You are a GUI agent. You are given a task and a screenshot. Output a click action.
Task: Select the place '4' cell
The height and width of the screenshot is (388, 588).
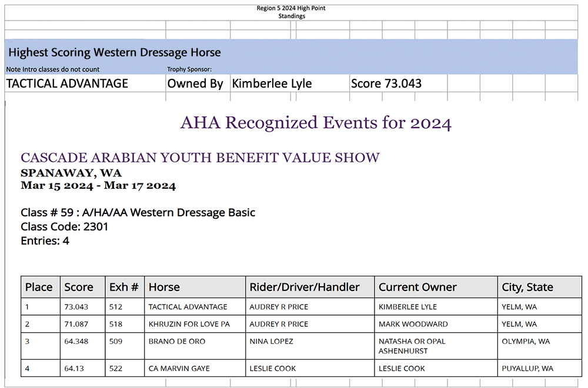pos(41,368)
